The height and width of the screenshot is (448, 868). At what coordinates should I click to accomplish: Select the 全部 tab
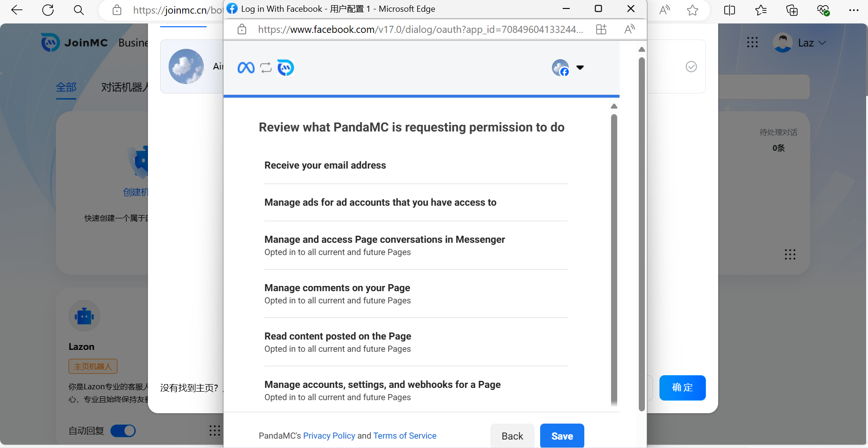tap(66, 87)
